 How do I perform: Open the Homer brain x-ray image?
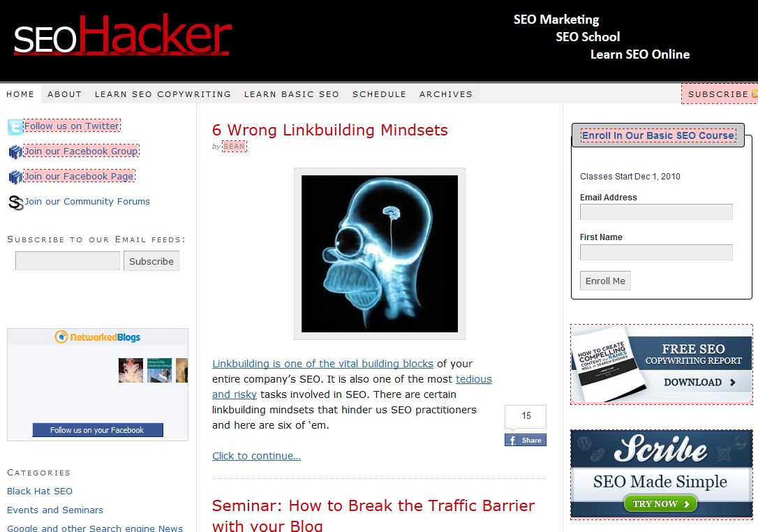(x=380, y=254)
